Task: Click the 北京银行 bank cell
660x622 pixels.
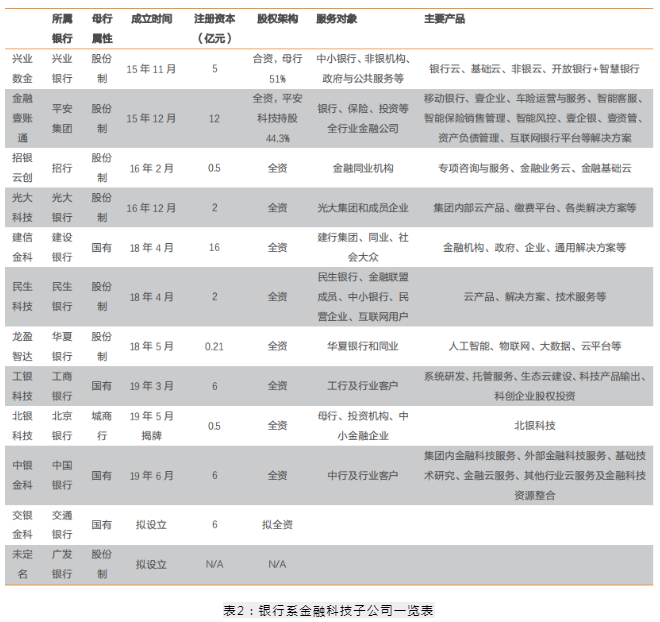Action: click(62, 425)
